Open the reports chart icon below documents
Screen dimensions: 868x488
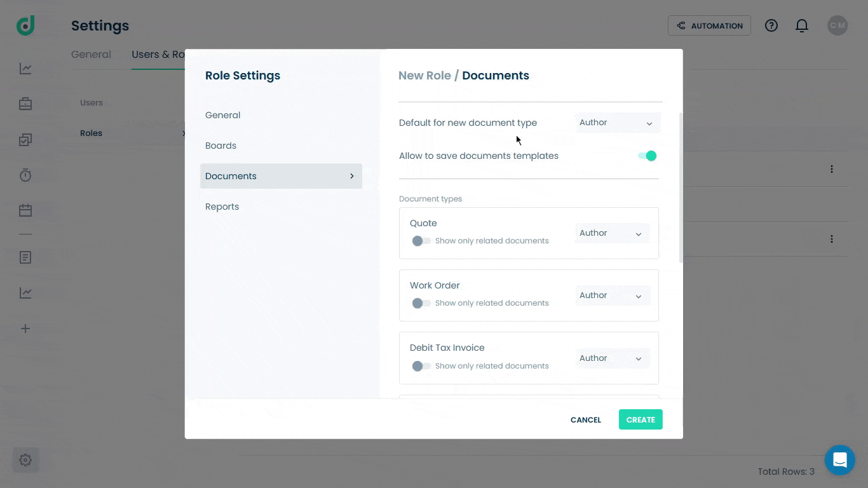point(25,293)
